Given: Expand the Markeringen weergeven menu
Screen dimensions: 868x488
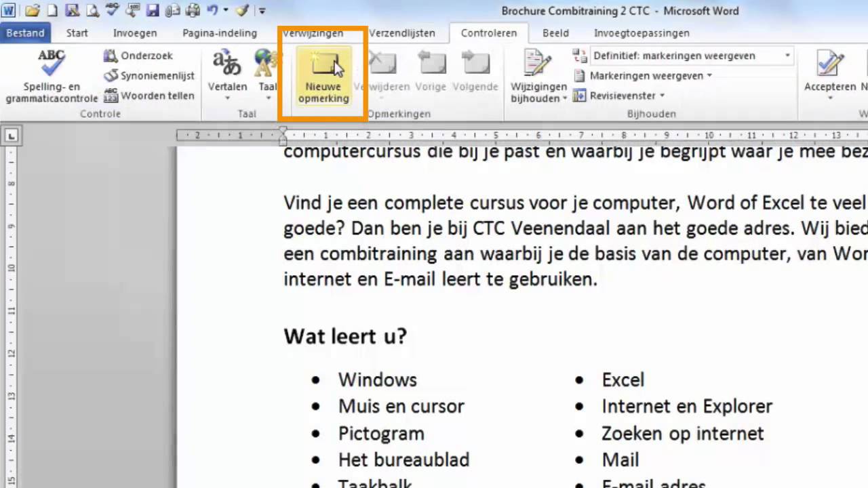Looking at the screenshot, I should 642,76.
